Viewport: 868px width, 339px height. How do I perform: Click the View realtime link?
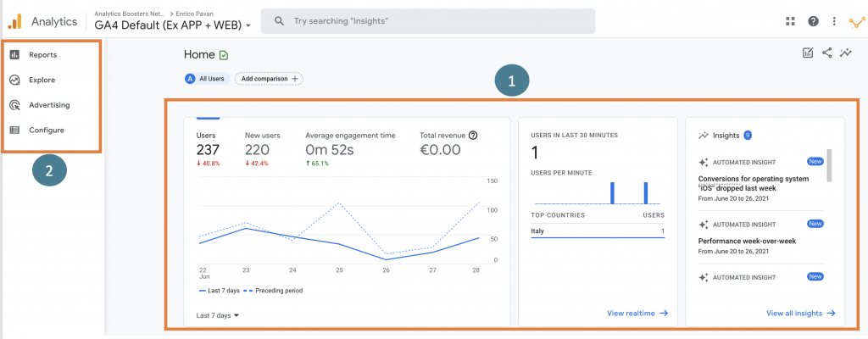point(637,313)
